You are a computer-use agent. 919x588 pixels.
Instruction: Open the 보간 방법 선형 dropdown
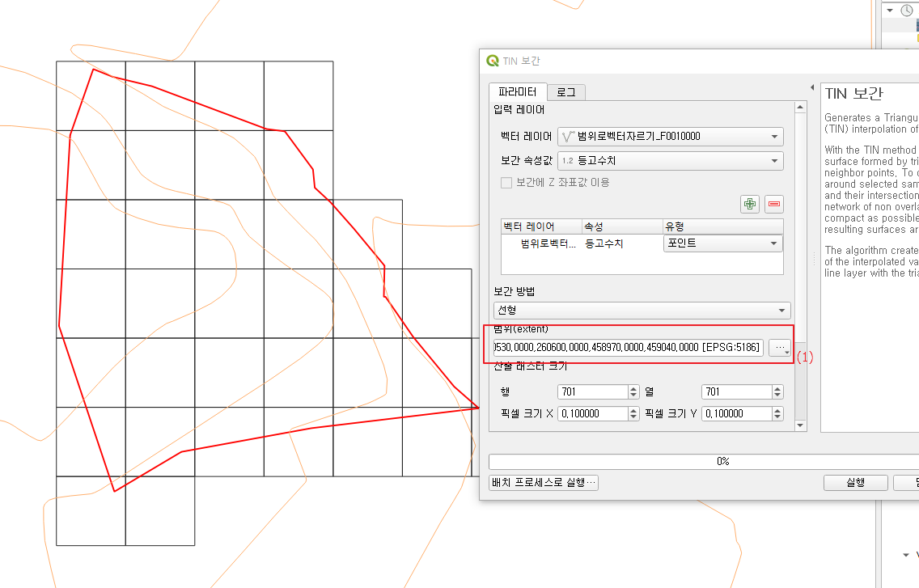[x=642, y=310]
